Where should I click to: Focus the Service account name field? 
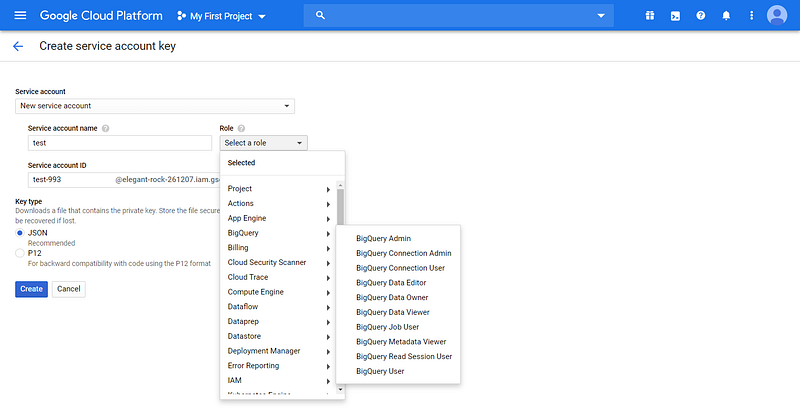click(120, 143)
